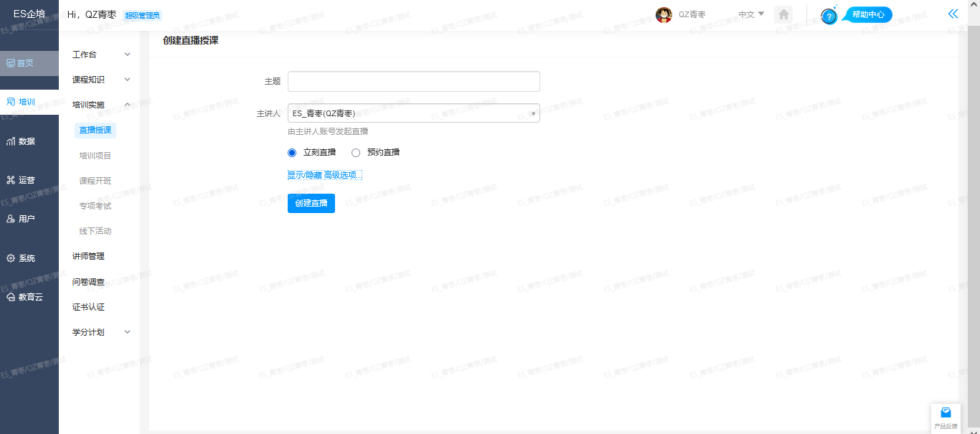Image resolution: width=980 pixels, height=434 pixels.
Task: Collapse the 培训实施 menu chevron
Action: click(128, 105)
